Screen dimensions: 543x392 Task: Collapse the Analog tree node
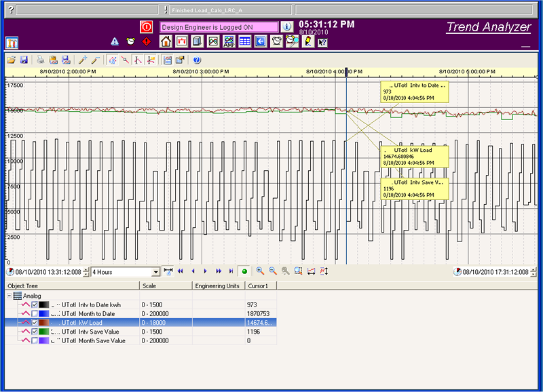(x=8, y=295)
